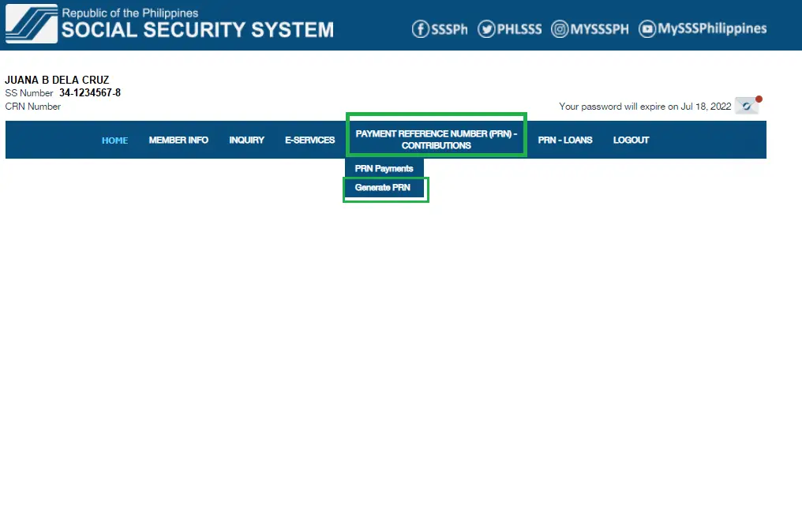802x532 pixels.
Task: Open the PRN - LOANS menu
Action: pyautogui.click(x=564, y=140)
